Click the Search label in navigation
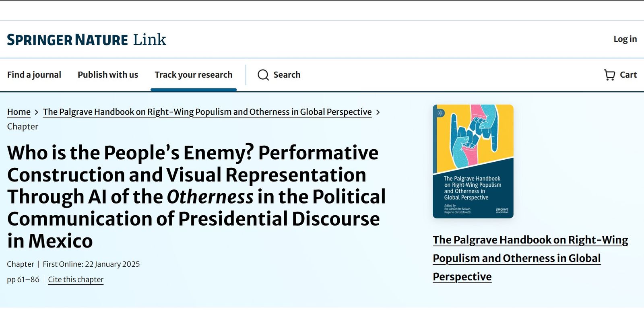Screen dimensions: 644x311 (x=287, y=75)
